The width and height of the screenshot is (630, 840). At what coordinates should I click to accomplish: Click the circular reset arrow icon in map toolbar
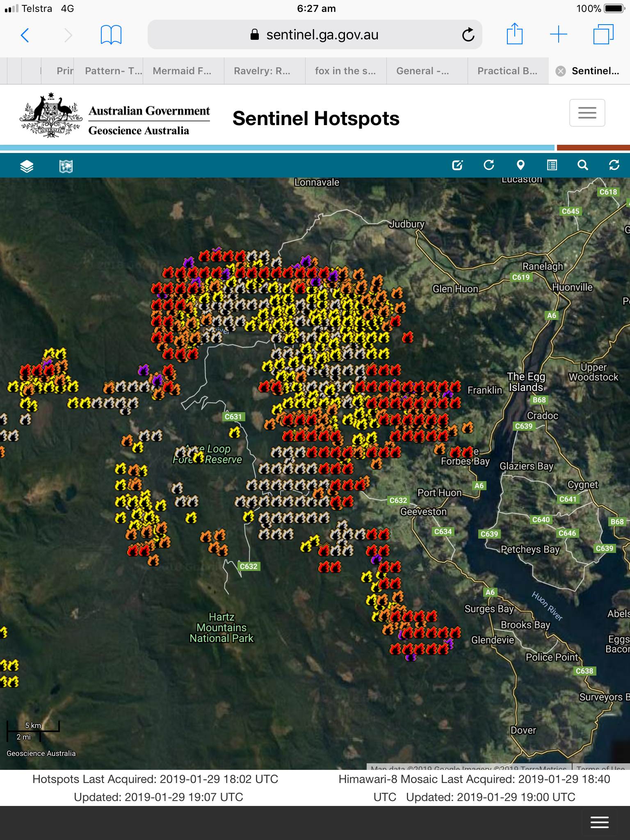[488, 165]
